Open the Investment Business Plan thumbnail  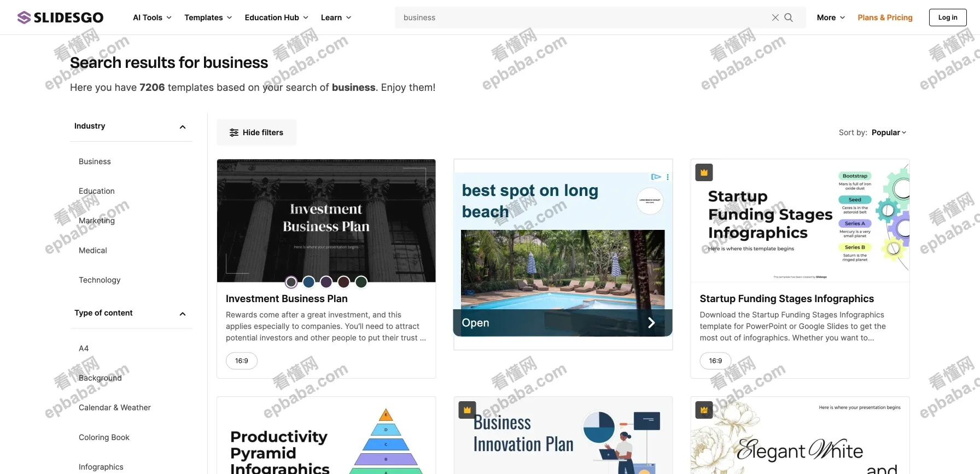[326, 220]
